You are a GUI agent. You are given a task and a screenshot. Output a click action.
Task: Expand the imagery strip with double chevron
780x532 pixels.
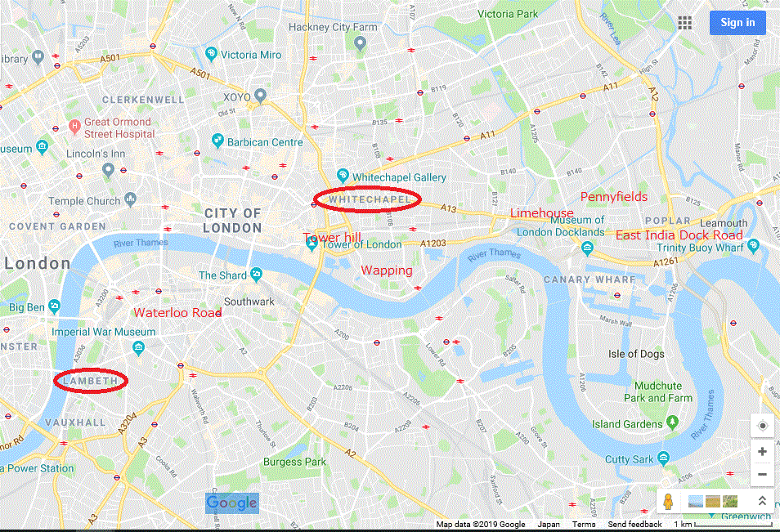click(x=761, y=501)
